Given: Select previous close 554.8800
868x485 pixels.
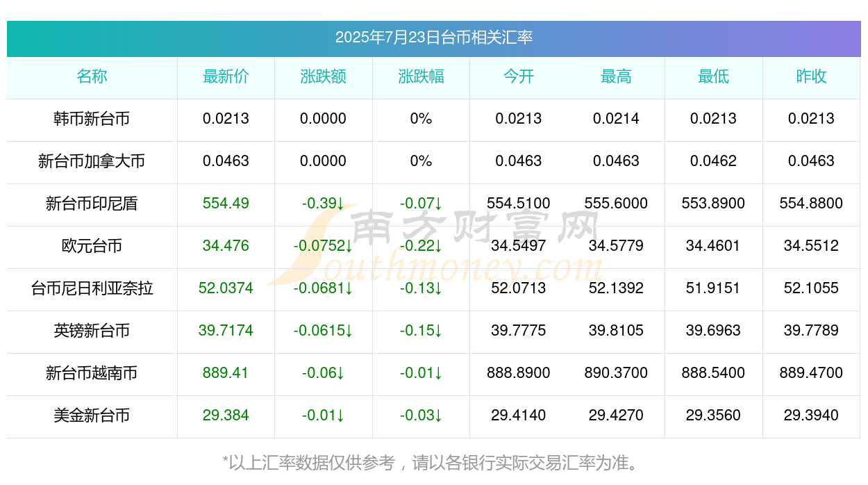Looking at the screenshot, I should (811, 204).
